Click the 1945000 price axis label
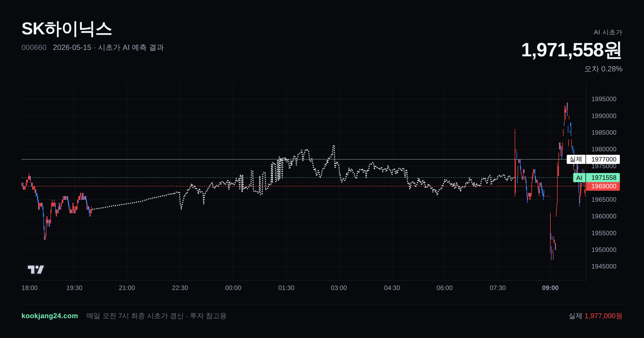Image resolution: width=644 pixels, height=338 pixels. pos(604,266)
